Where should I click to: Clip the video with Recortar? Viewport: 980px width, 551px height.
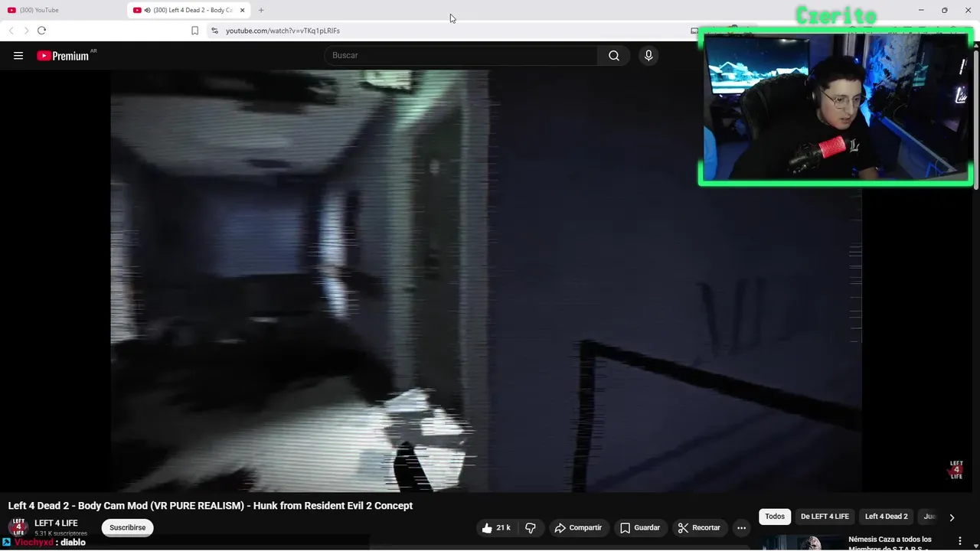coord(699,528)
